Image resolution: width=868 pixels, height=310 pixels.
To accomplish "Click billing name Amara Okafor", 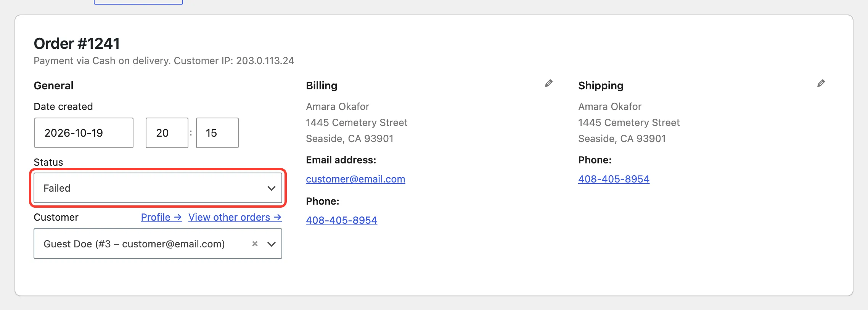I will coord(338,107).
